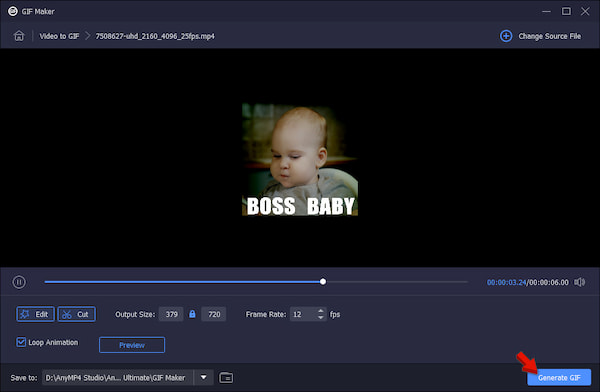Click the Save to path field
The height and width of the screenshot is (392, 600).
click(x=118, y=377)
